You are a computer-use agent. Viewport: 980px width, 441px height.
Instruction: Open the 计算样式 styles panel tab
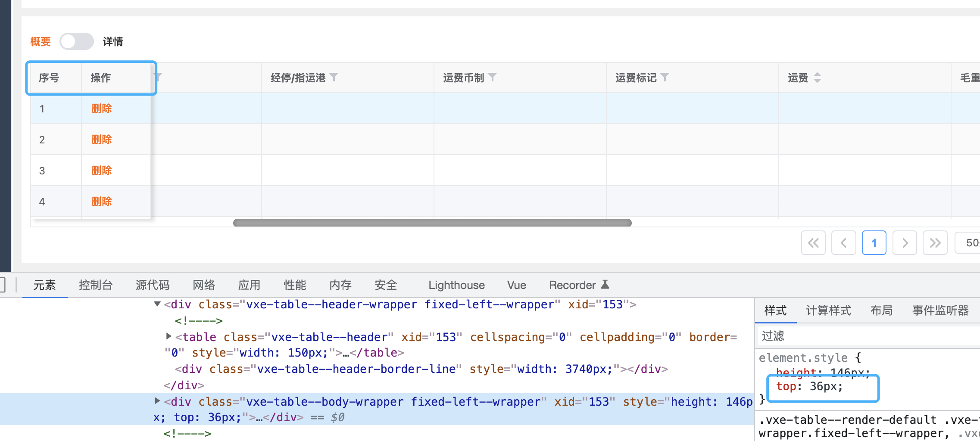click(827, 310)
